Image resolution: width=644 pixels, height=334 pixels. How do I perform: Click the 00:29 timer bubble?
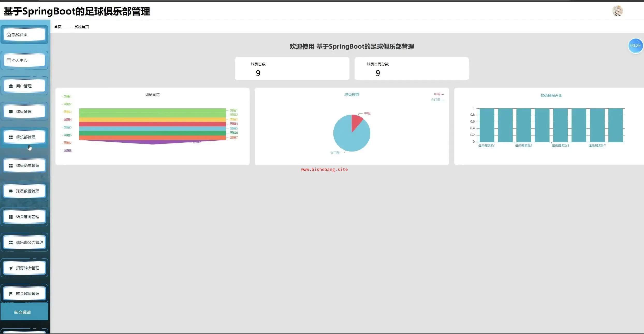click(635, 45)
